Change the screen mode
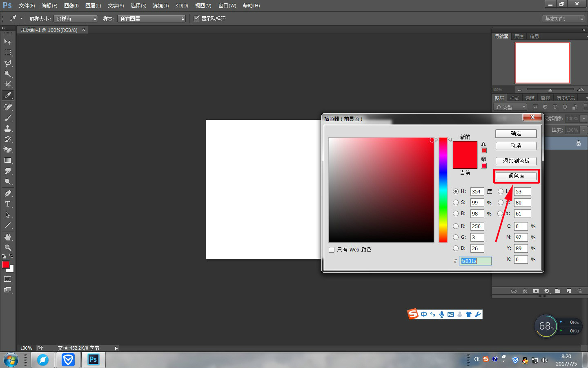588x368 pixels. pos(8,290)
